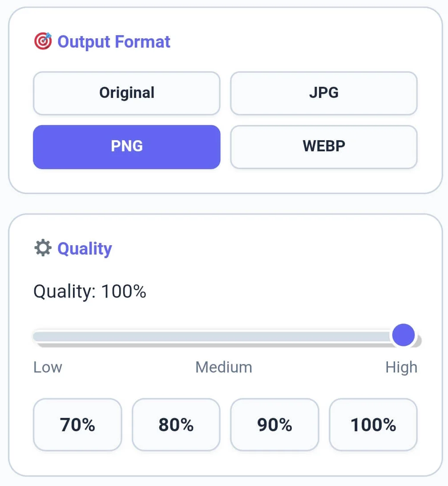The image size is (448, 486).
Task: Click the Quality section heading
Action: [85, 248]
